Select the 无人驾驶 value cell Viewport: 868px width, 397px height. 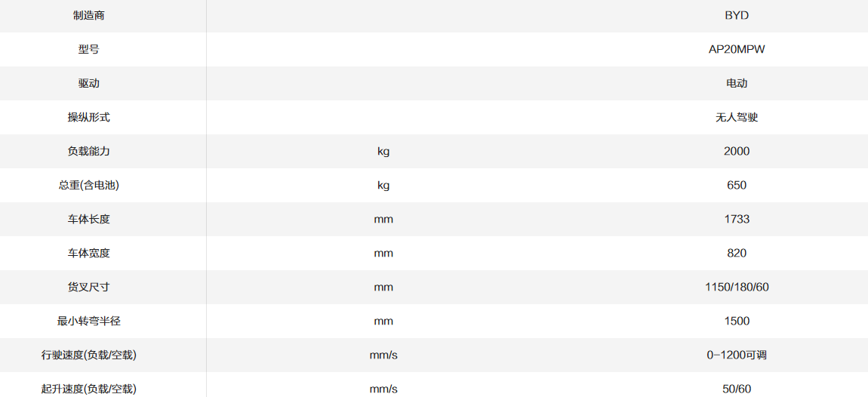(x=736, y=117)
